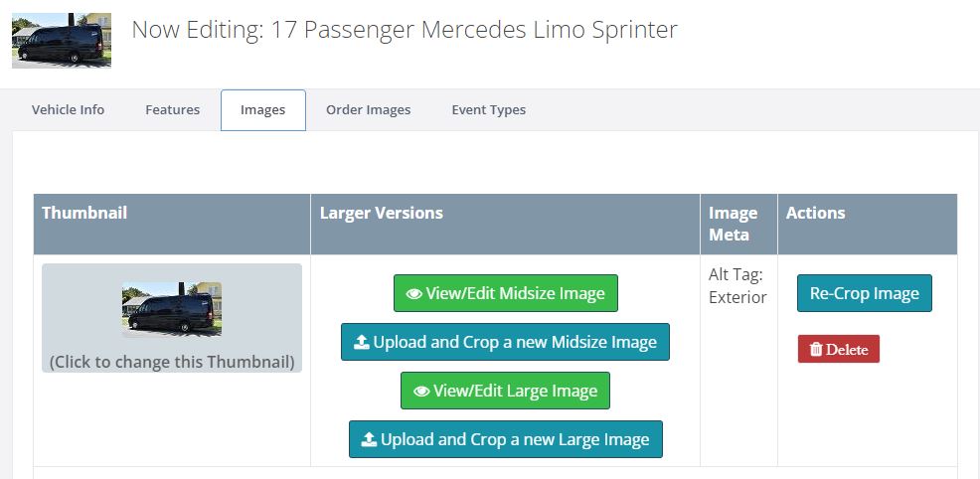980x479 pixels.
Task: Open the Vehicle Info tab
Action: (x=69, y=110)
